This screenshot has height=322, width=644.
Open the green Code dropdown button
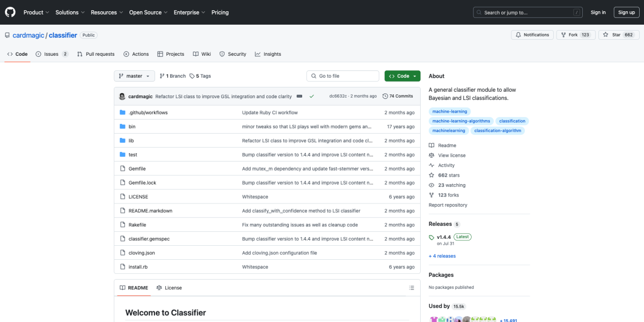pyautogui.click(x=402, y=76)
